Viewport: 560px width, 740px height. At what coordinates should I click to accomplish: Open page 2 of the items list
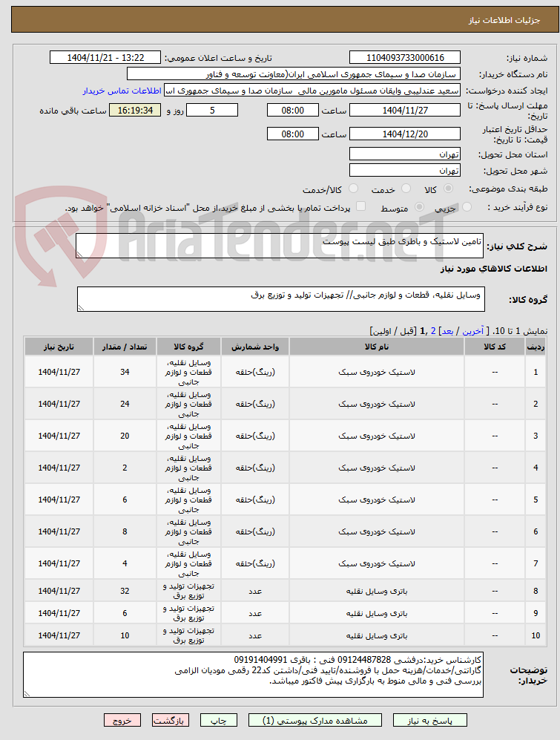pyautogui.click(x=433, y=331)
